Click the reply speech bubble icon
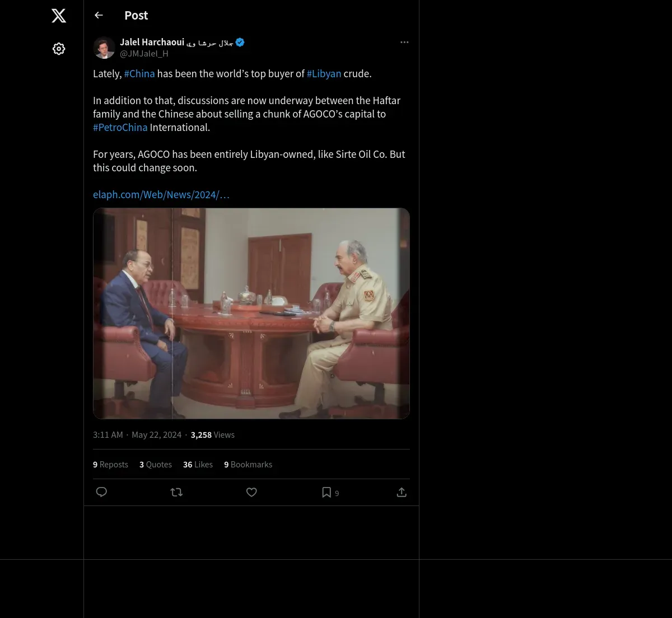Screen dimensions: 672x618 point(101,492)
